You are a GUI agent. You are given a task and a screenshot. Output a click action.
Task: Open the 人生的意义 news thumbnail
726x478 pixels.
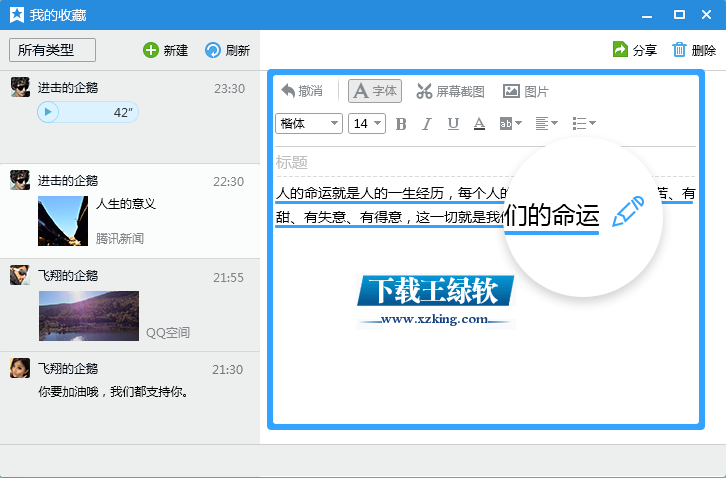click(x=63, y=221)
